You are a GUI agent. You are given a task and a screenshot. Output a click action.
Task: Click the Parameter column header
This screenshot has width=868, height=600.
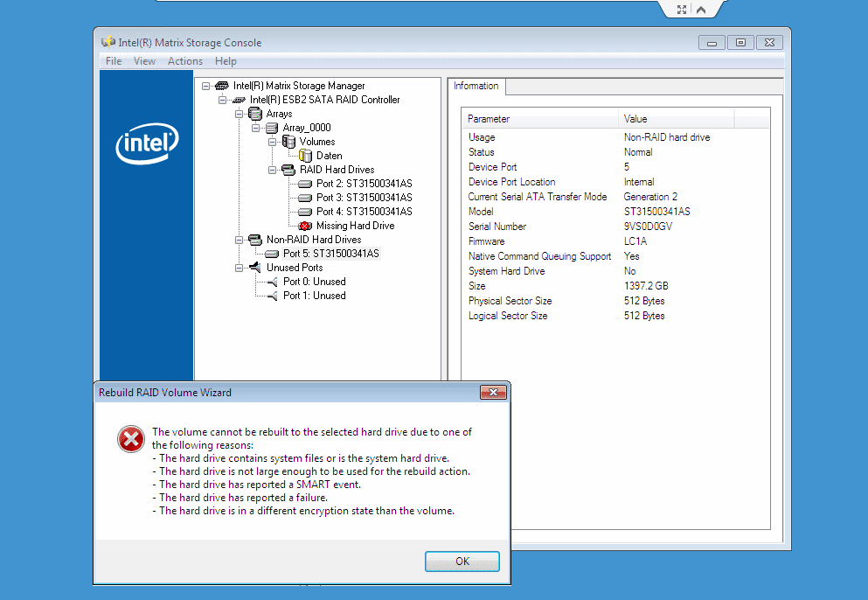point(540,119)
